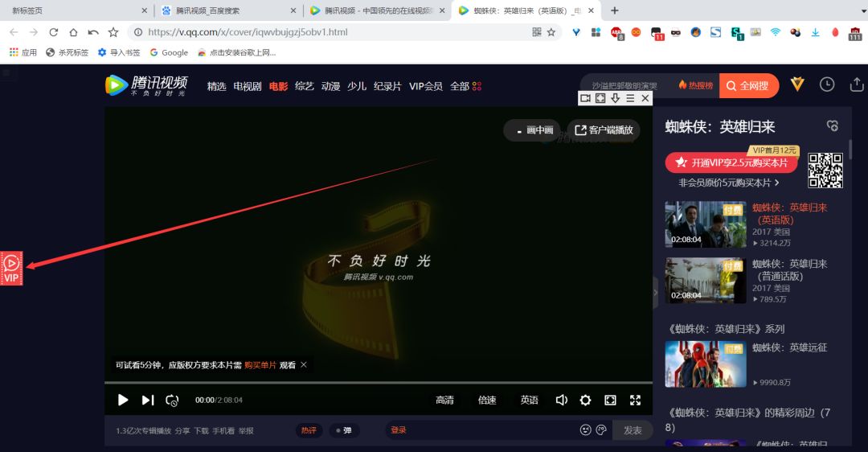Click the 购买单片 purchase link

tap(260, 365)
